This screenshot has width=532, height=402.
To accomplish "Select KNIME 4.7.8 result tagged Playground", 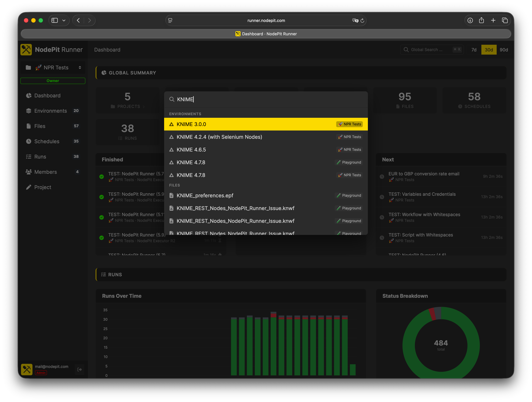I will coord(266,162).
